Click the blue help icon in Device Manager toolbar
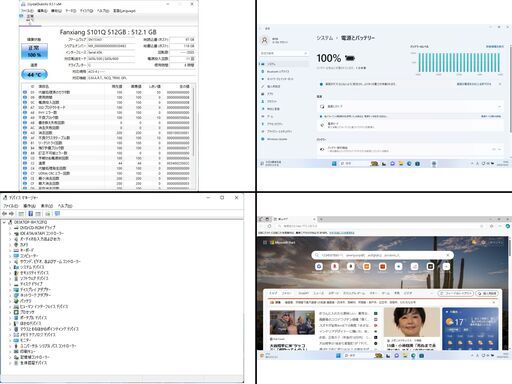The image size is (512, 384). 30,214
